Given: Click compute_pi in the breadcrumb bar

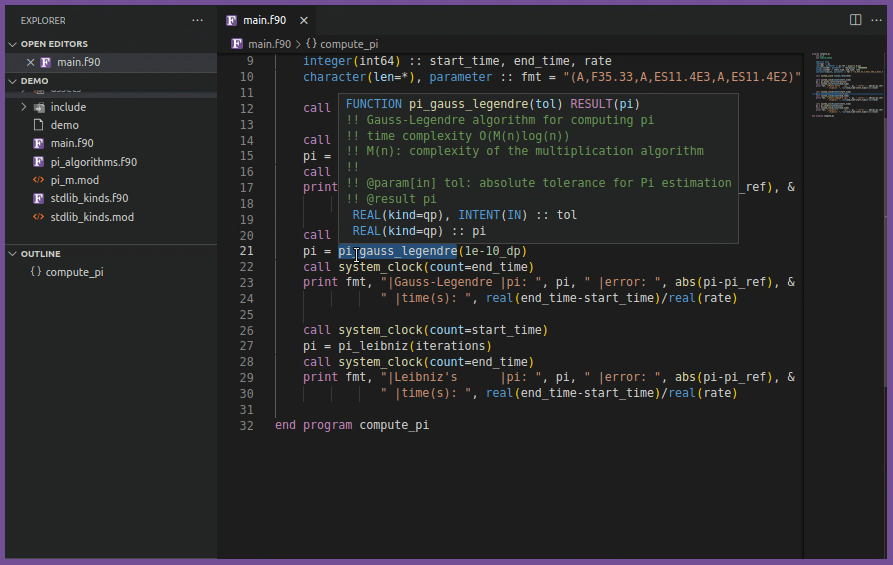Looking at the screenshot, I should point(348,44).
